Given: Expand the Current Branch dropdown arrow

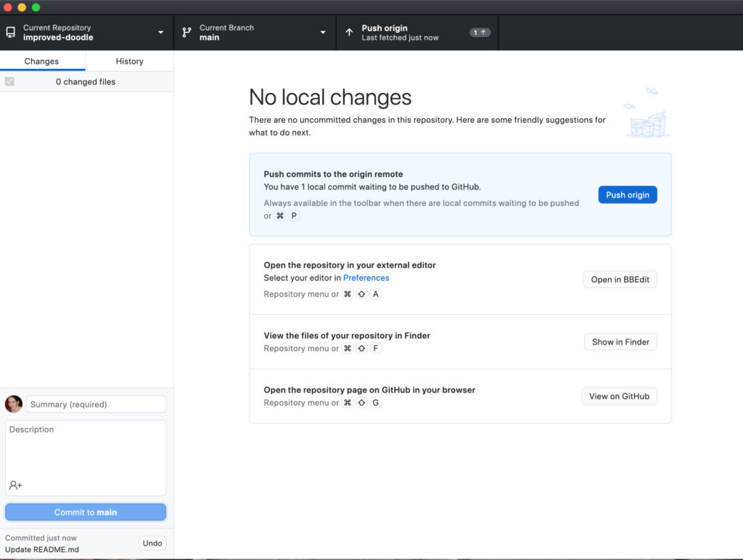Looking at the screenshot, I should pyautogui.click(x=323, y=32).
